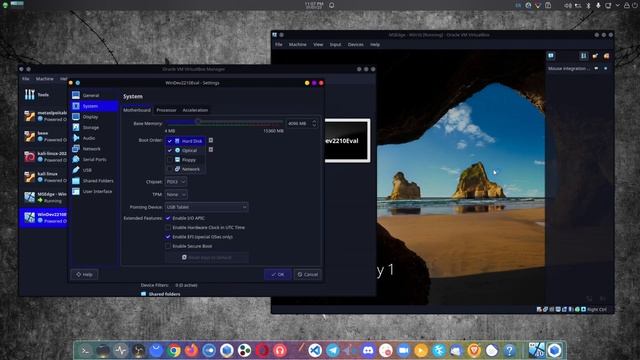Click Cancel in Settings dialog

[308, 274]
